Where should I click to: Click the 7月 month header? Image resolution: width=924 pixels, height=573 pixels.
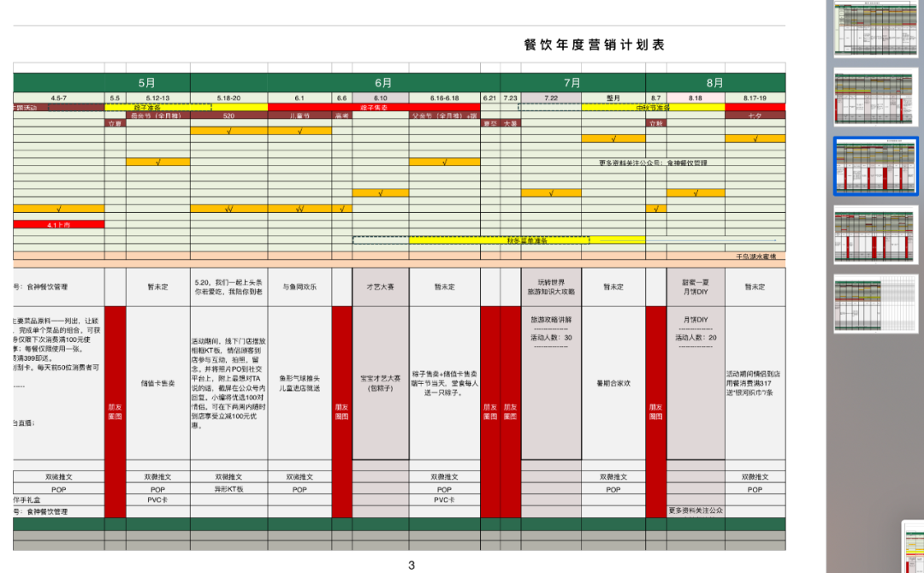pyautogui.click(x=572, y=83)
